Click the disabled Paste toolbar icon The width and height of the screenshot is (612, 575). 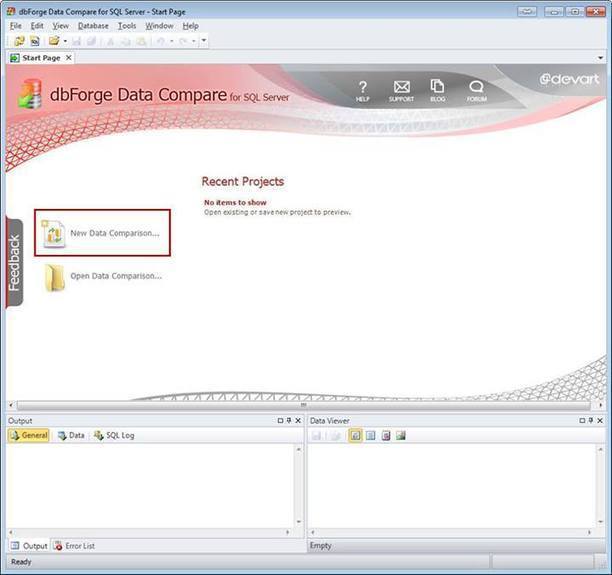[141, 41]
